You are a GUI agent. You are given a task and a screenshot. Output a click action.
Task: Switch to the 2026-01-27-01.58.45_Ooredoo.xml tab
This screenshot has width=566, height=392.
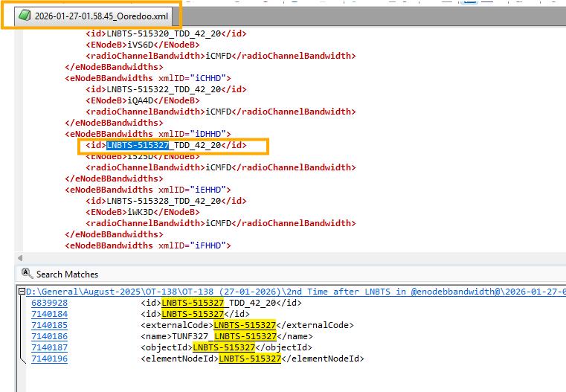tap(100, 16)
